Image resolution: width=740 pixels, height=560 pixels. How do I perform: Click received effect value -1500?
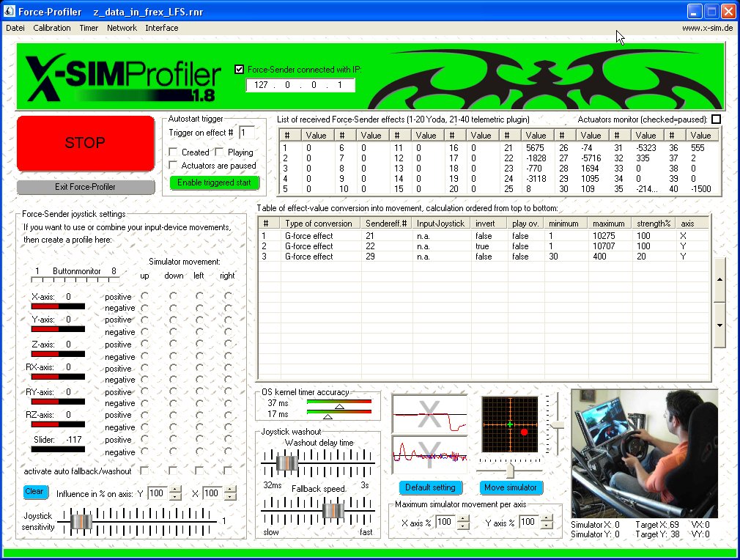tap(701, 189)
